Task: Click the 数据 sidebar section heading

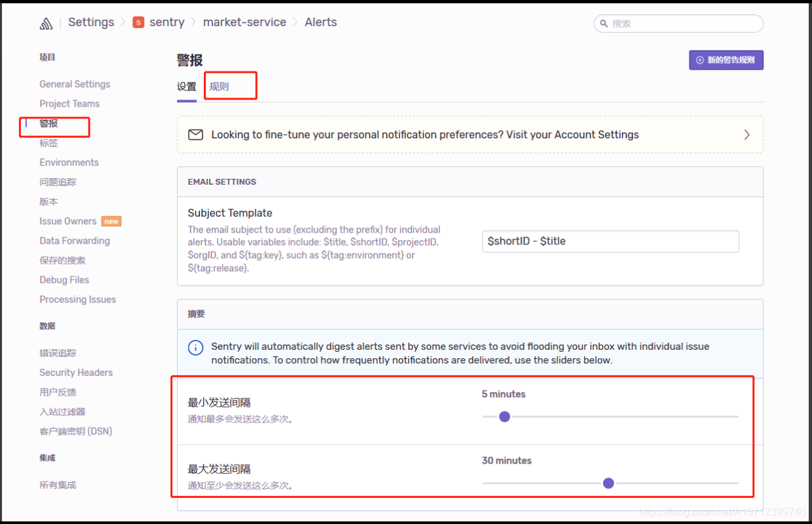Action: pyautogui.click(x=48, y=326)
